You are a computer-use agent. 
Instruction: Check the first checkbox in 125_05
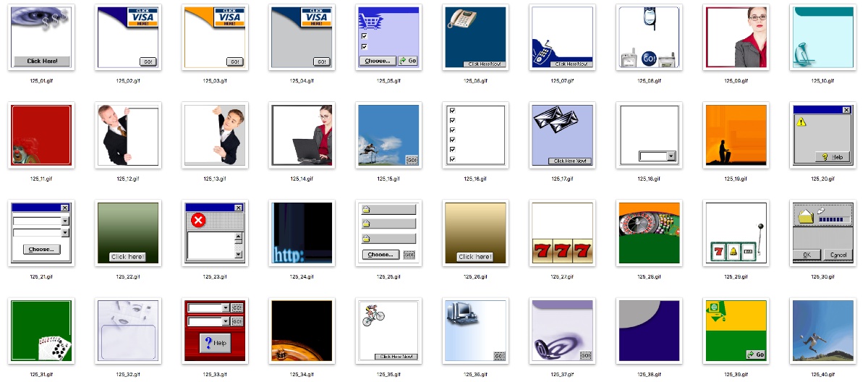(365, 35)
